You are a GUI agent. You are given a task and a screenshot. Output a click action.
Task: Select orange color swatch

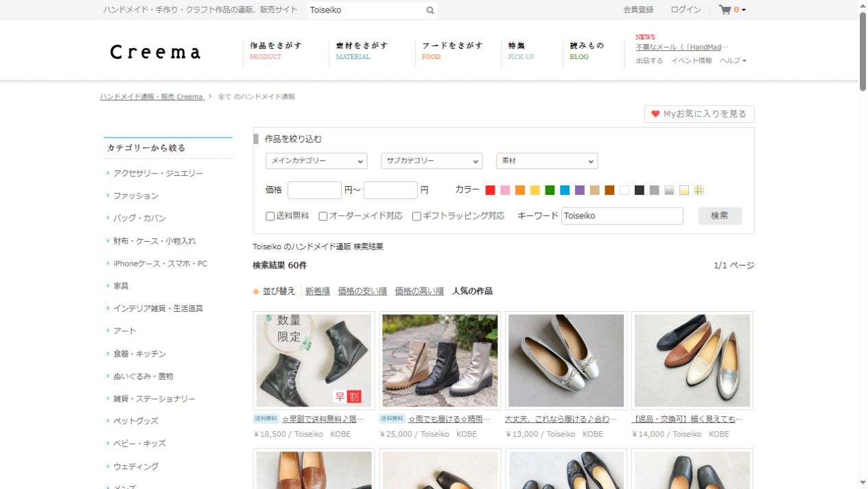tap(520, 190)
